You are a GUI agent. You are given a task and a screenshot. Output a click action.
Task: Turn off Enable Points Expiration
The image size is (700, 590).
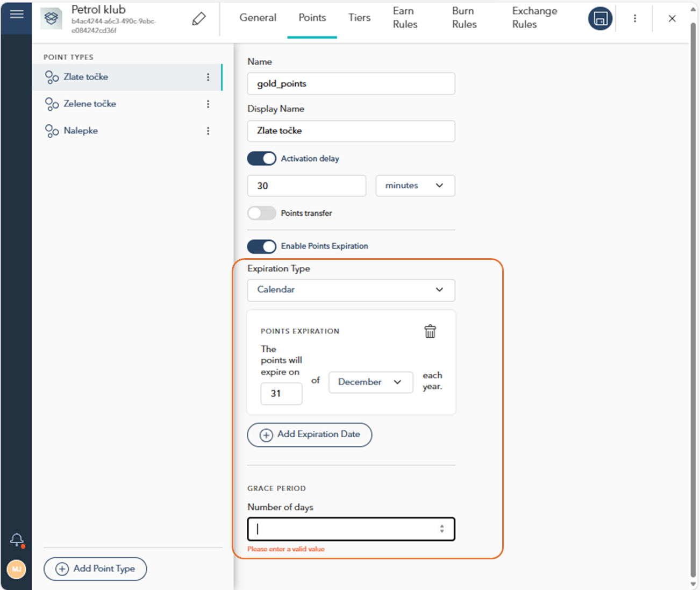point(261,246)
